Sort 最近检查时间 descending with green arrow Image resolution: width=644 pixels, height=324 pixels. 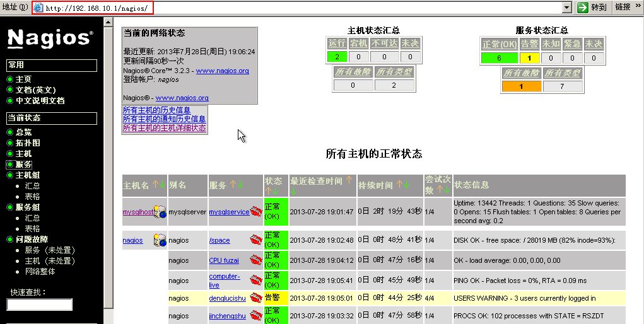tap(293, 192)
